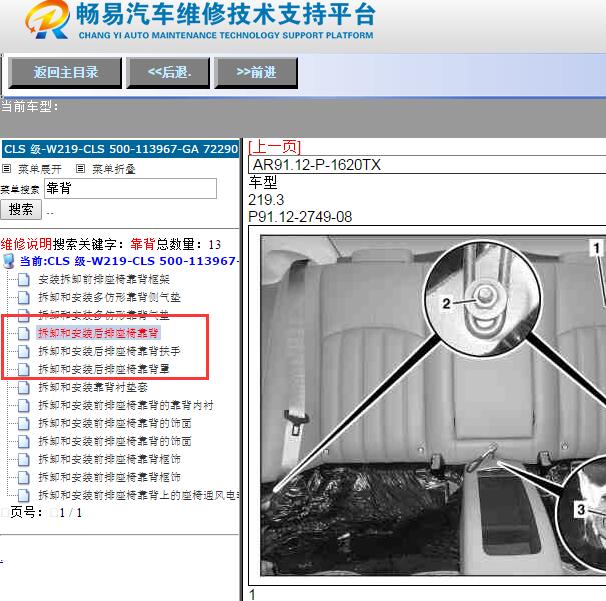Screen dimensions: 606x601
Task: Click document icon beside 安装拆卸前排座椅靠背框架
Action: 24,279
